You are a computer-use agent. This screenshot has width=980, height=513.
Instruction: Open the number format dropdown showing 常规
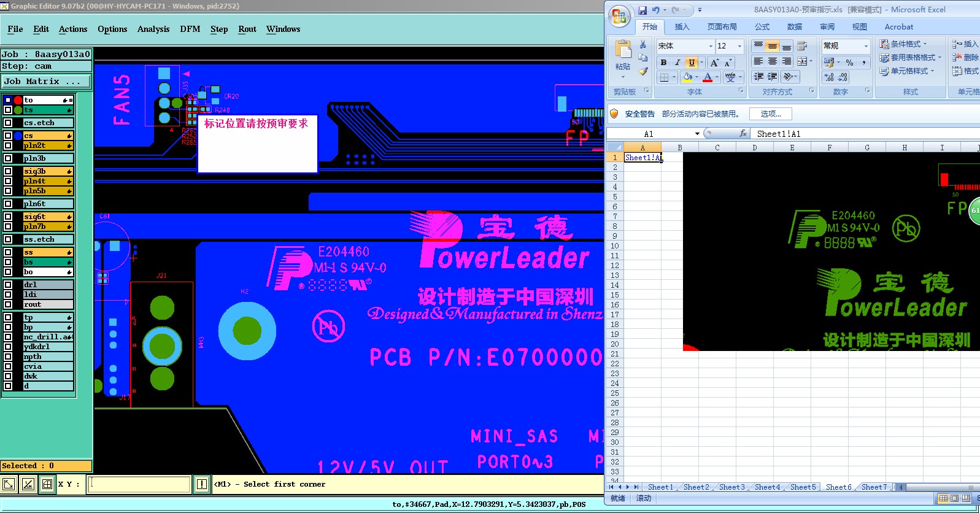(x=866, y=46)
